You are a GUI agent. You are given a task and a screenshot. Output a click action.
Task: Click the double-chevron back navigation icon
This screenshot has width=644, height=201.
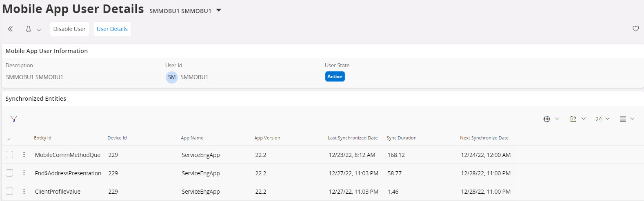(10, 29)
